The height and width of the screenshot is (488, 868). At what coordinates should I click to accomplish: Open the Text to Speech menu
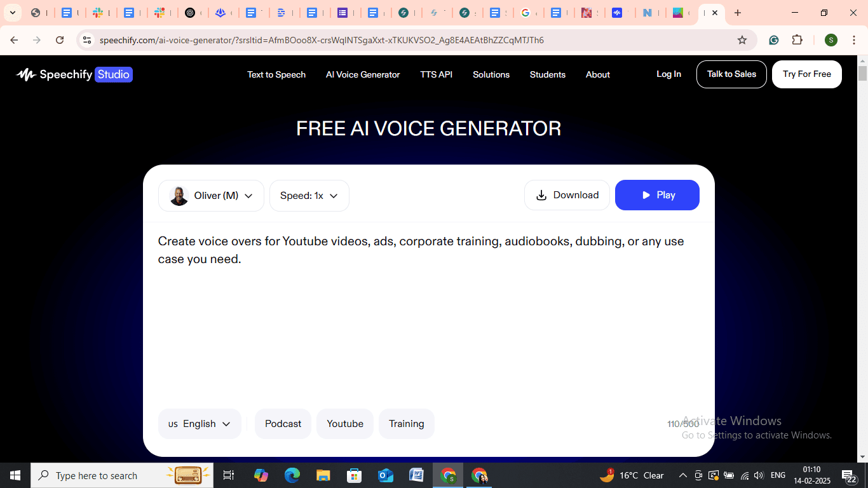[x=276, y=74]
